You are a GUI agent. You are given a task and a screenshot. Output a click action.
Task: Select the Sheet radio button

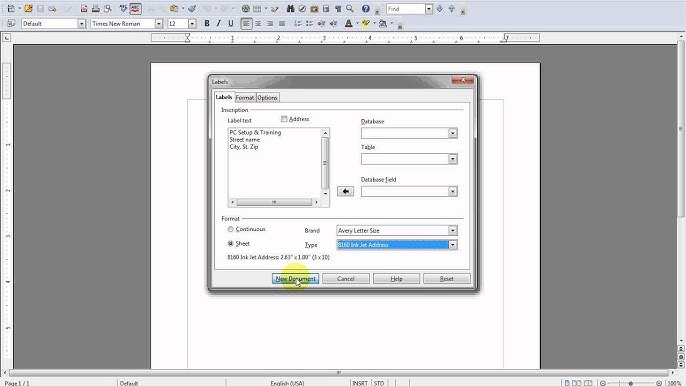pyautogui.click(x=231, y=244)
